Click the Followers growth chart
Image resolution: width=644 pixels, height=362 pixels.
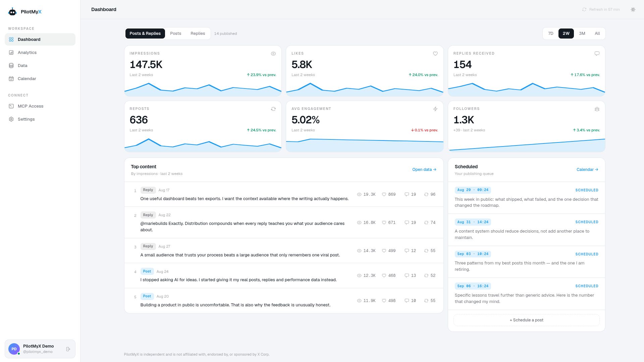[x=526, y=145]
